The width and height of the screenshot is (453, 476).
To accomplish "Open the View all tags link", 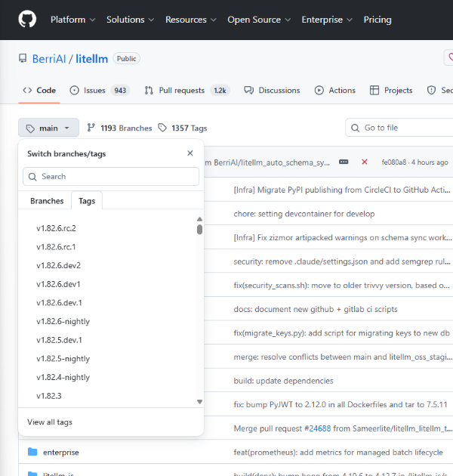I will pos(50,422).
